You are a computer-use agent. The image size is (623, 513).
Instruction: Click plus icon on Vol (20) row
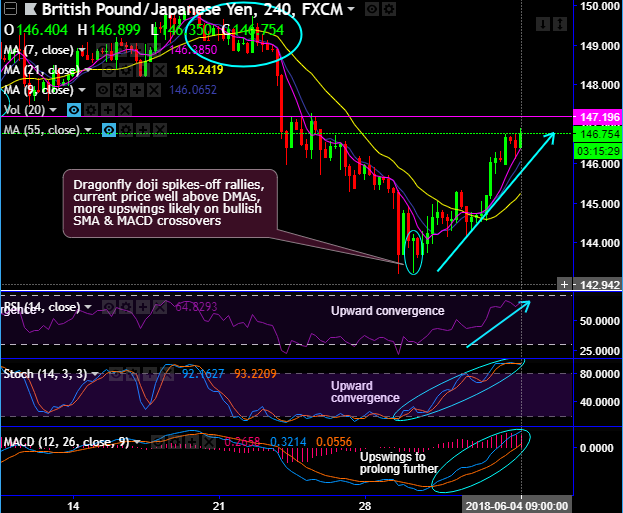coord(108,110)
